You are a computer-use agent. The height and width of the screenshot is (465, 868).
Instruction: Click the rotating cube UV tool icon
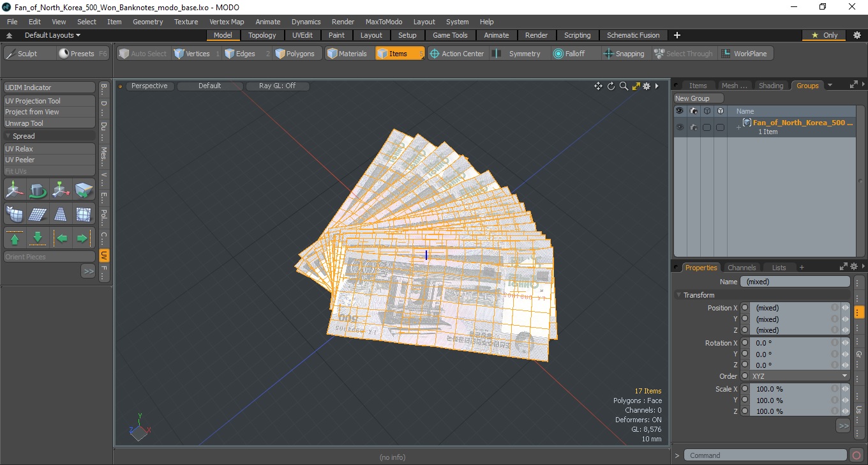pos(38,190)
